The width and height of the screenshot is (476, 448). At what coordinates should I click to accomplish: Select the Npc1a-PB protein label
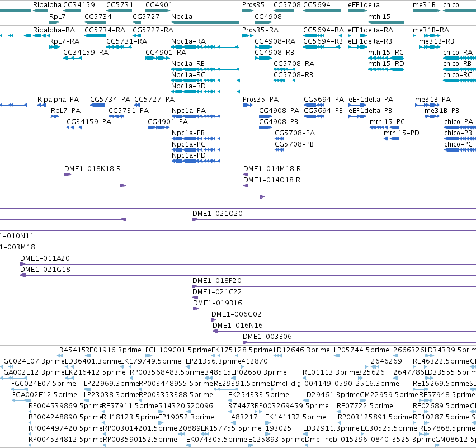point(188,133)
